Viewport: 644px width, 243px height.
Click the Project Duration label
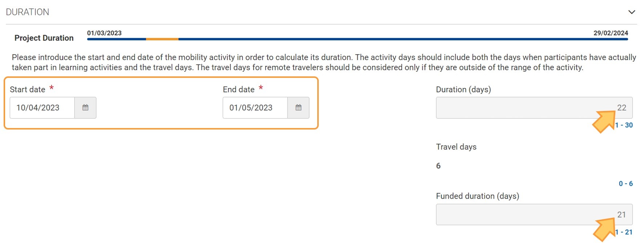(44, 38)
